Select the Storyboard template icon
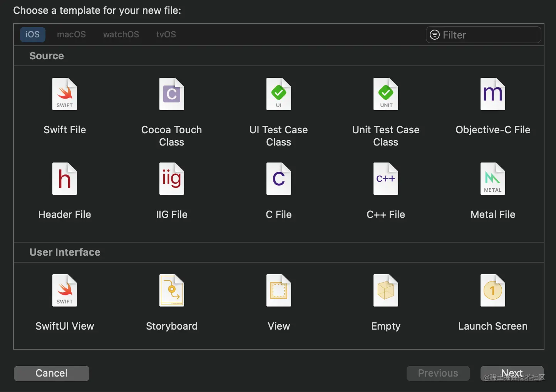 click(172, 291)
